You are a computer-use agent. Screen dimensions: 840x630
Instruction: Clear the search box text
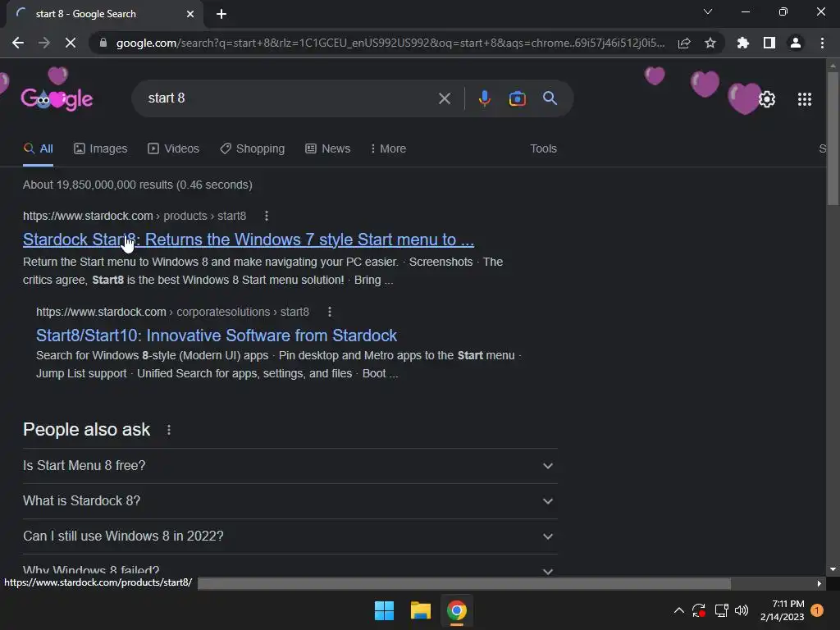[x=444, y=98]
